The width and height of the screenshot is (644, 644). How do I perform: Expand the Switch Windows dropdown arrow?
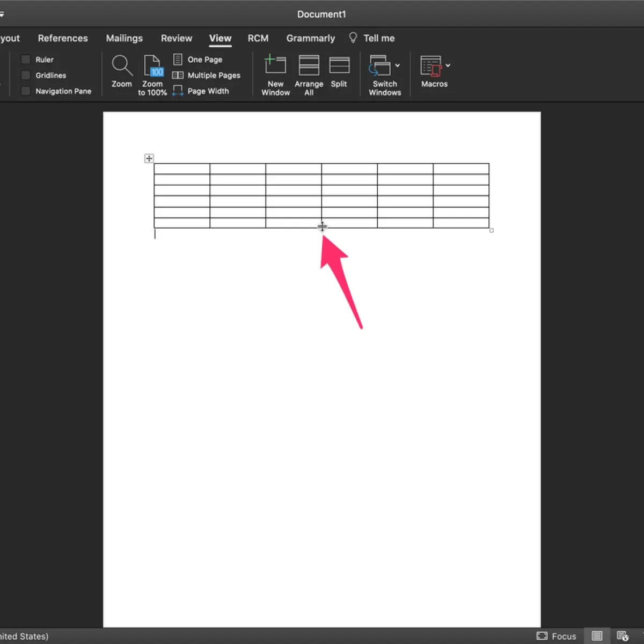pos(398,65)
